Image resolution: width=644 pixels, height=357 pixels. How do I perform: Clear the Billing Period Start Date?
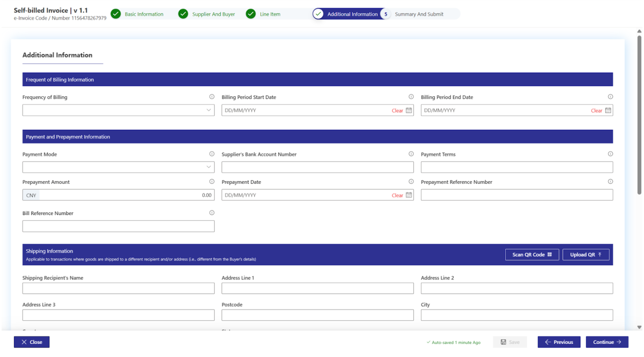397,111
